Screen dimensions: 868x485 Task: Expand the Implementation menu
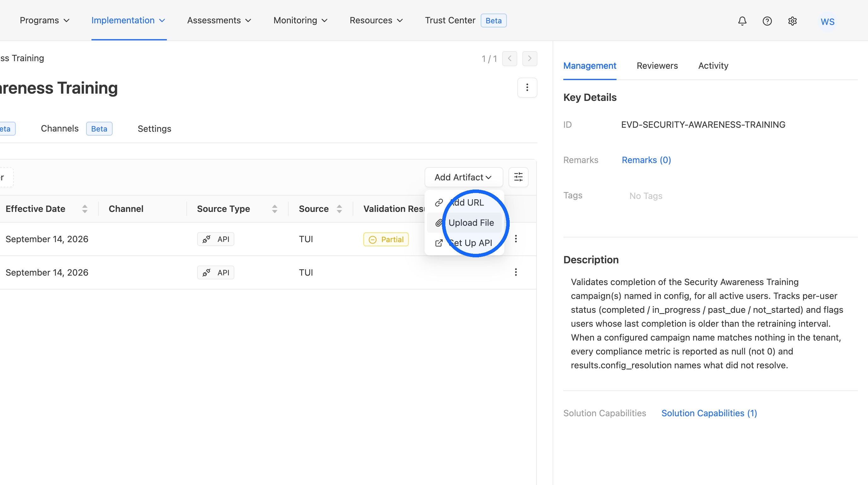(x=128, y=20)
